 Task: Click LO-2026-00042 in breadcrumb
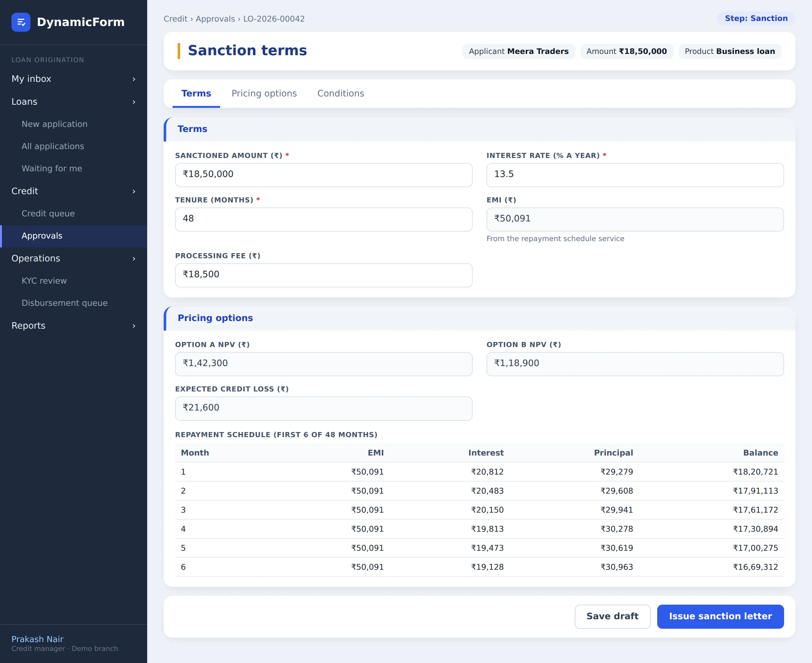[x=274, y=19]
